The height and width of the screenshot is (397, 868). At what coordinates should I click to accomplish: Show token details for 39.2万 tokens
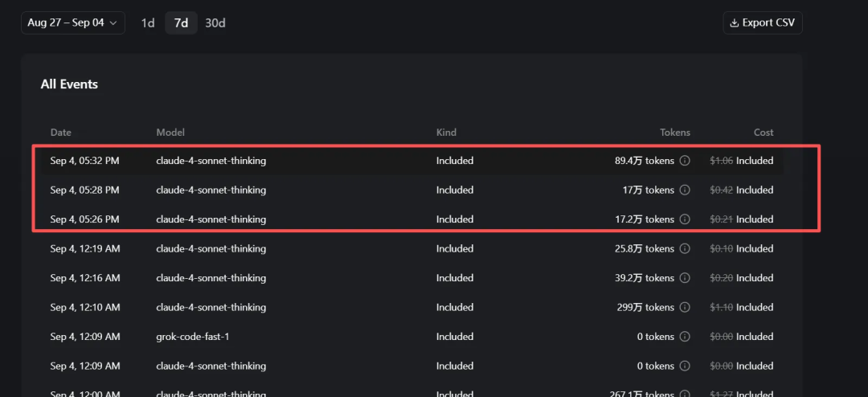(685, 278)
